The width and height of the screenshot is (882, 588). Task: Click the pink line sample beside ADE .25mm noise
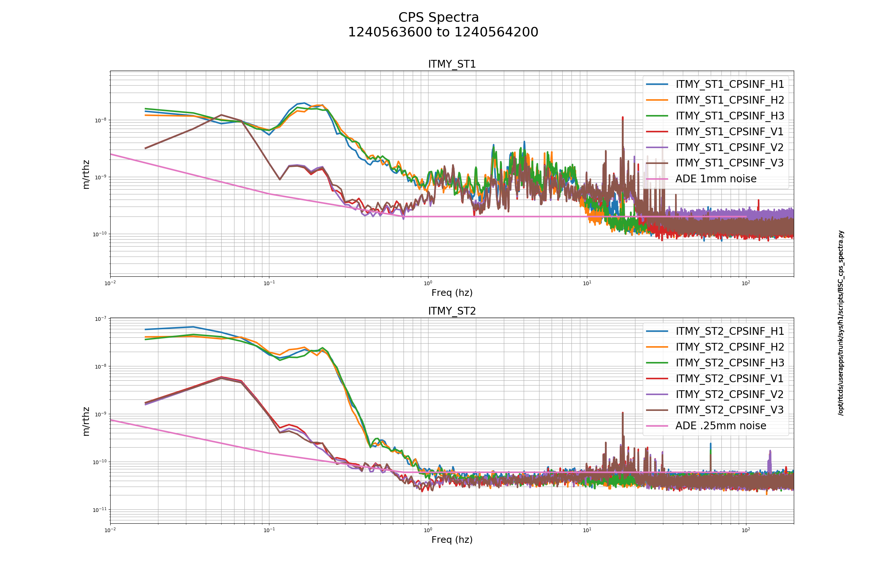[657, 426]
